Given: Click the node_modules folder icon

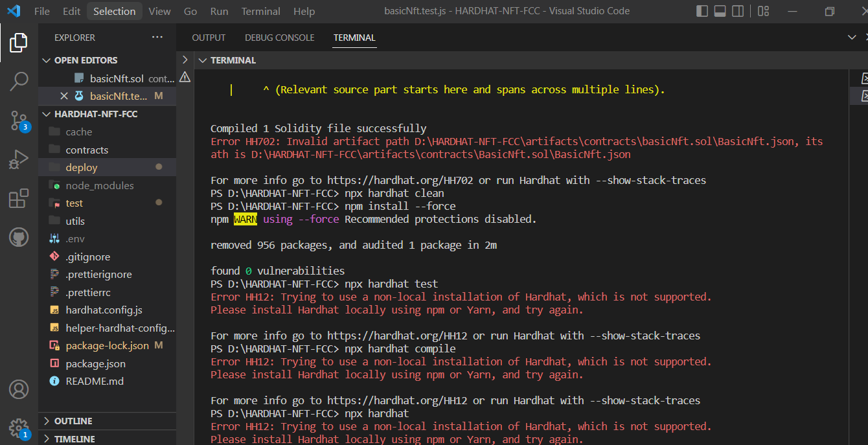Looking at the screenshot, I should 54,185.
